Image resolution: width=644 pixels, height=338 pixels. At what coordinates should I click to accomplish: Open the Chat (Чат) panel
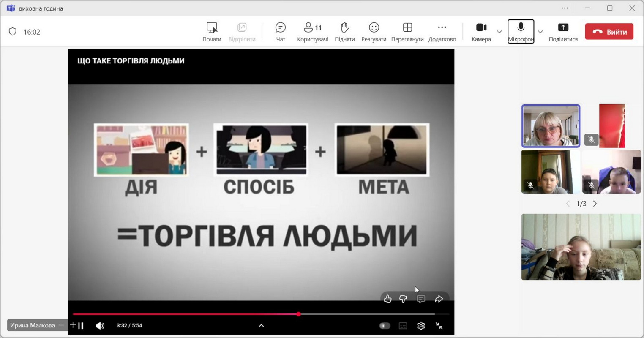click(280, 32)
